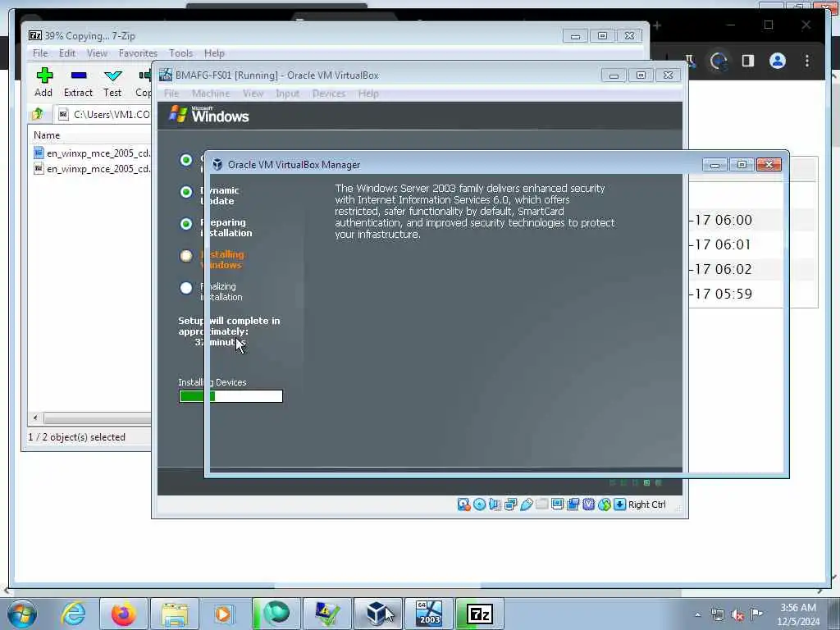Open Windows Explorer from taskbar

(x=174, y=614)
